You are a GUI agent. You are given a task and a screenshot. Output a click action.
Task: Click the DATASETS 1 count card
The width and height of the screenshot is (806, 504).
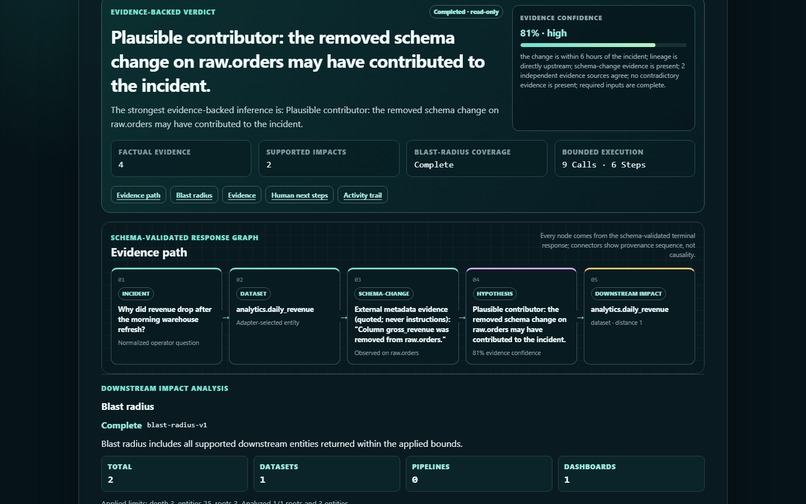coord(326,474)
